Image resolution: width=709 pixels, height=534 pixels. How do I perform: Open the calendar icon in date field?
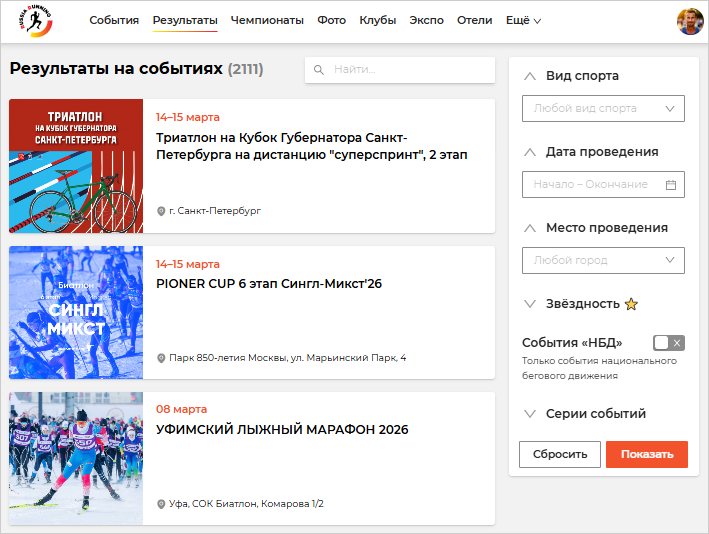click(671, 184)
